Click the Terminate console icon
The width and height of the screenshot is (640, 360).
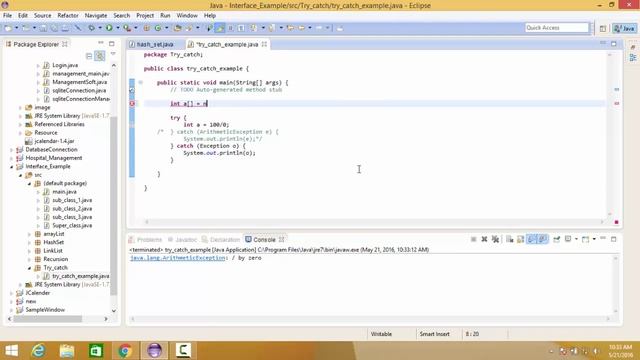click(473, 239)
